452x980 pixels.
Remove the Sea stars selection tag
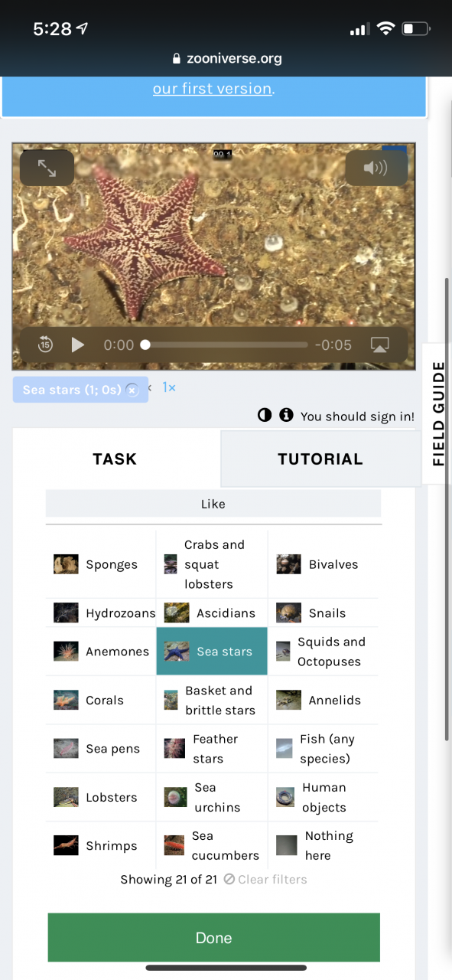click(x=132, y=390)
